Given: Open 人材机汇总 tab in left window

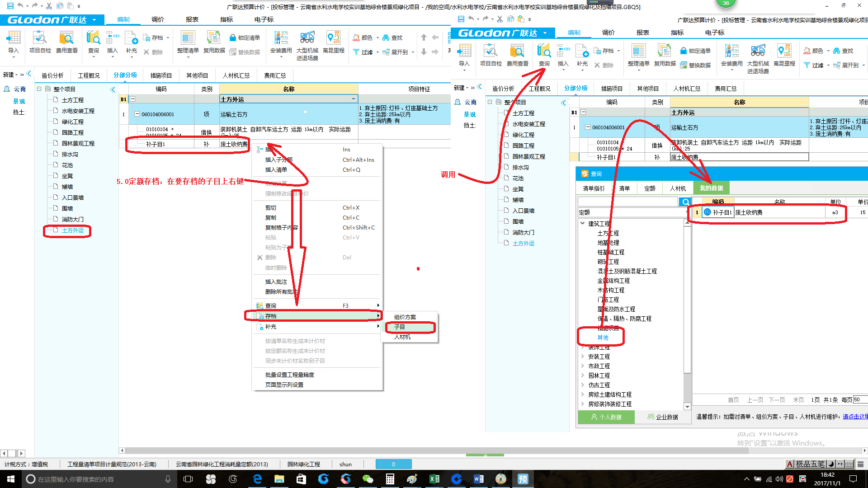Looking at the screenshot, I should [236, 75].
